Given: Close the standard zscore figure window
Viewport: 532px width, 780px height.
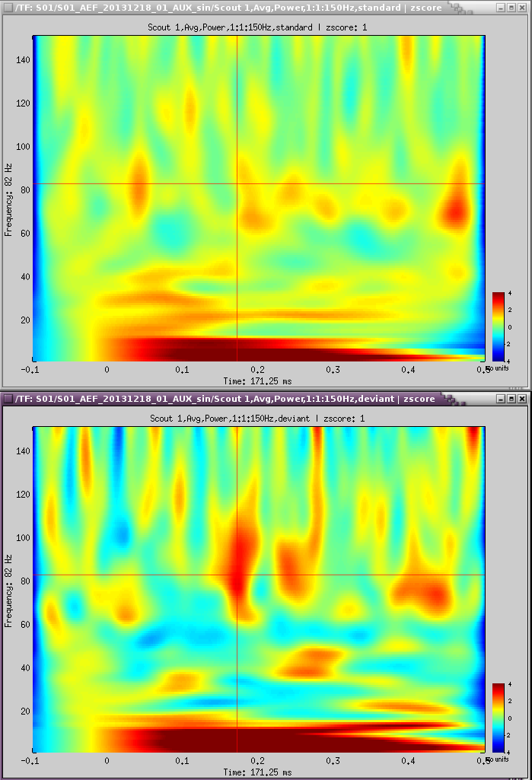Looking at the screenshot, I should [523, 7].
